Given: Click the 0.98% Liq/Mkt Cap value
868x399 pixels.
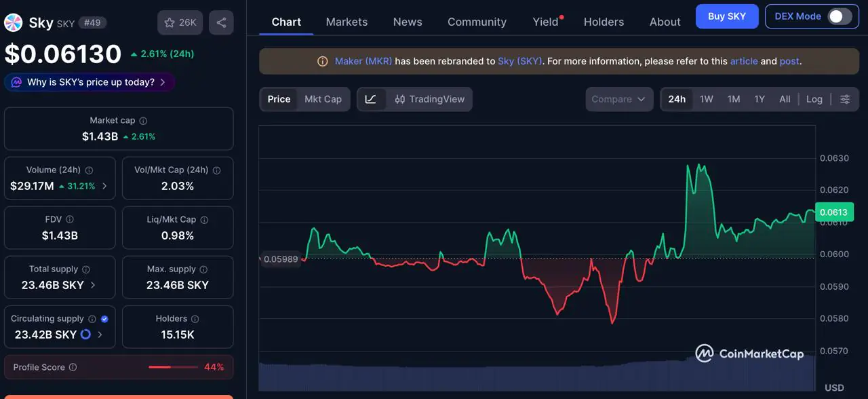Looking at the screenshot, I should (178, 235).
